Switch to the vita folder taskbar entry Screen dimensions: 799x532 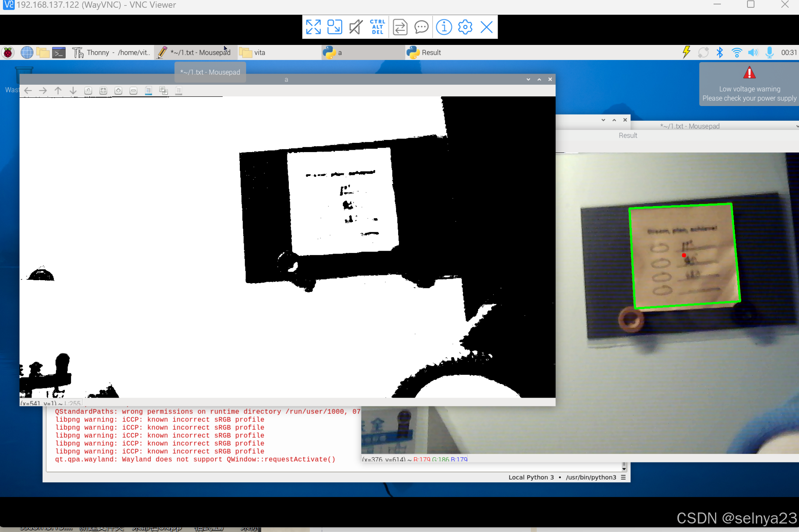tap(279, 53)
